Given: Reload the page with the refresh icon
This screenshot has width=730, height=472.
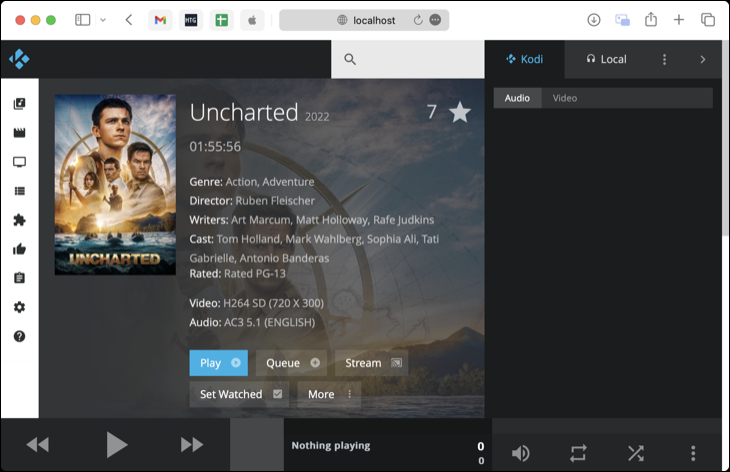Looking at the screenshot, I should (x=418, y=20).
